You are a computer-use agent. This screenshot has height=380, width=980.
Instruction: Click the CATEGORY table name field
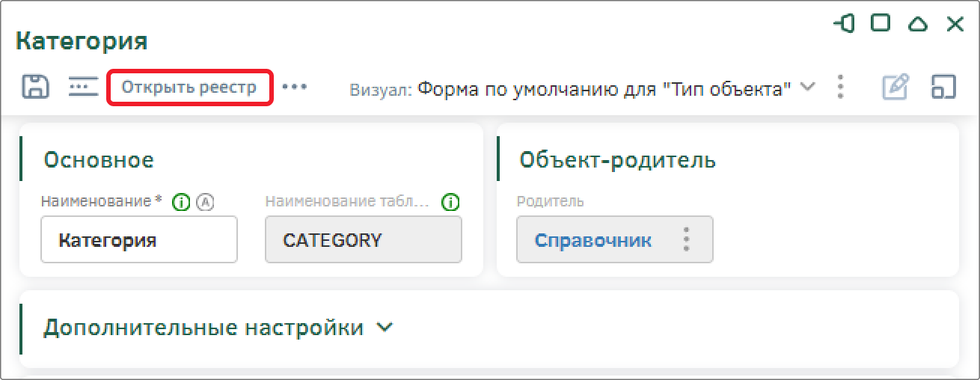(x=364, y=240)
